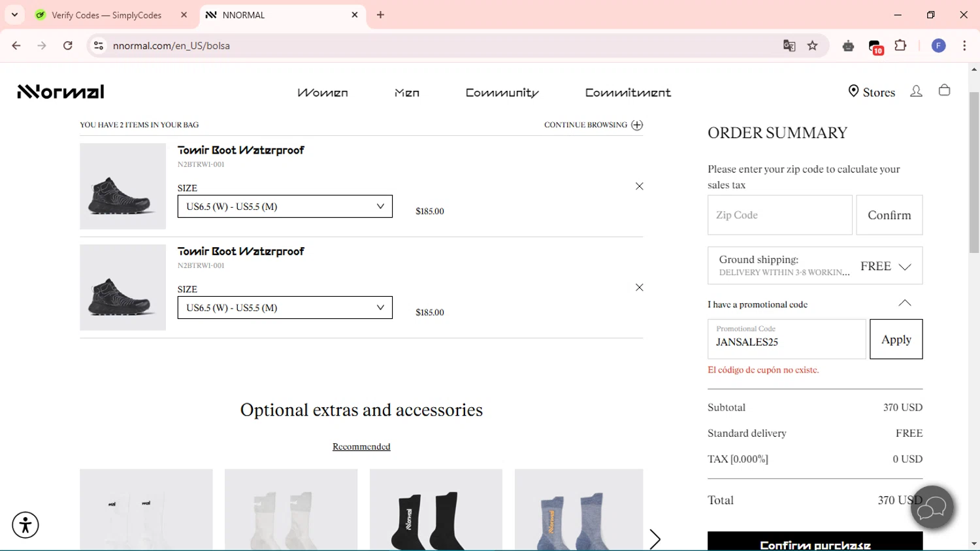Collapse the promotional code section
This screenshot has height=551, width=980.
(x=905, y=303)
